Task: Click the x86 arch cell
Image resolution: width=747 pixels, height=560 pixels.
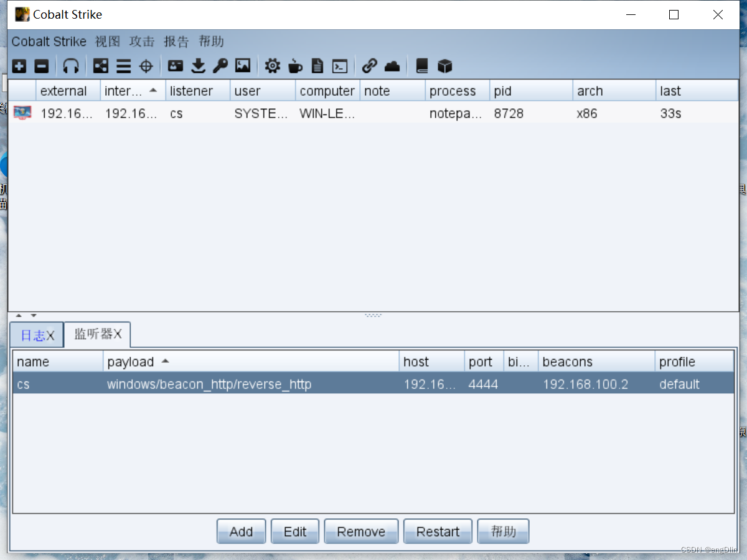Action: pyautogui.click(x=614, y=113)
